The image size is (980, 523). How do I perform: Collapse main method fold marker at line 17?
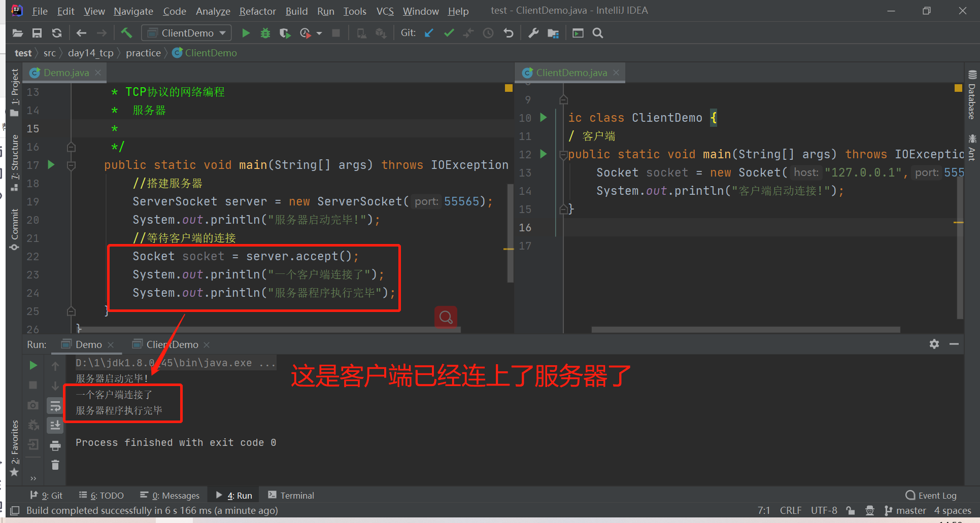71,165
